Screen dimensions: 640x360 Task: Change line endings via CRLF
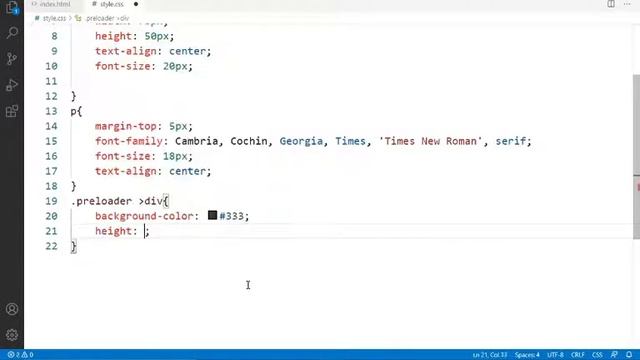(x=578, y=355)
